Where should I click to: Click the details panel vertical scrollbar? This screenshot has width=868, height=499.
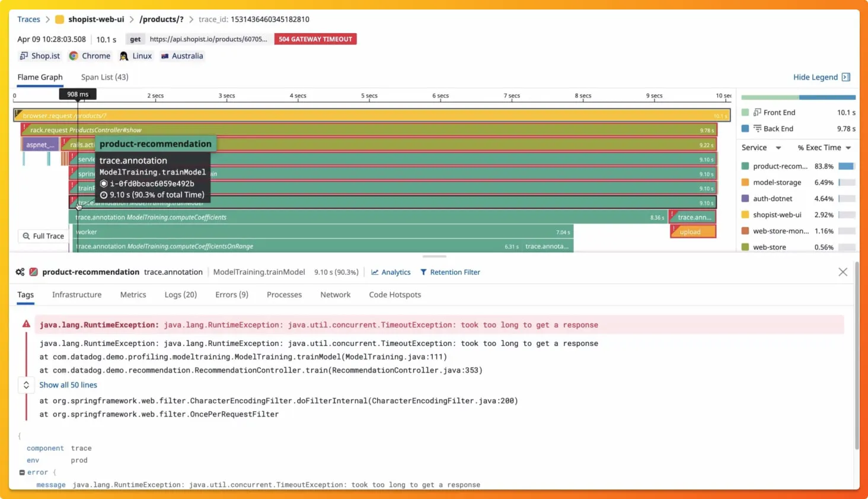[x=857, y=356]
